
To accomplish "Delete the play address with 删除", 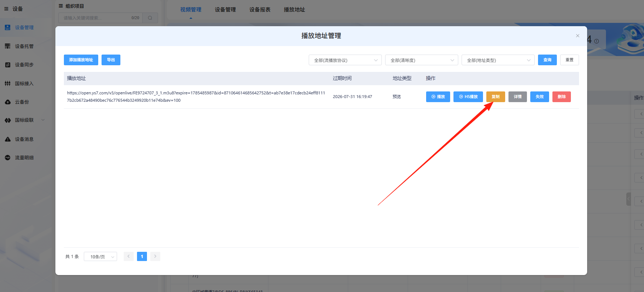I will [562, 97].
